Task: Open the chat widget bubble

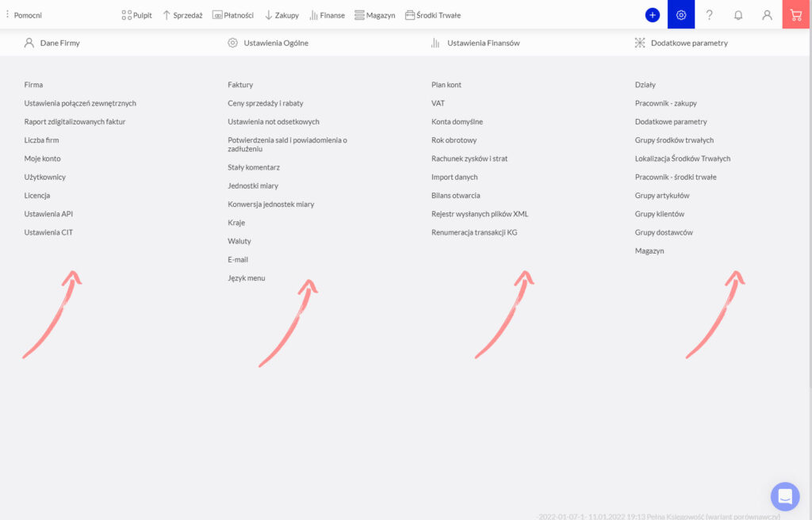Action: (x=785, y=496)
